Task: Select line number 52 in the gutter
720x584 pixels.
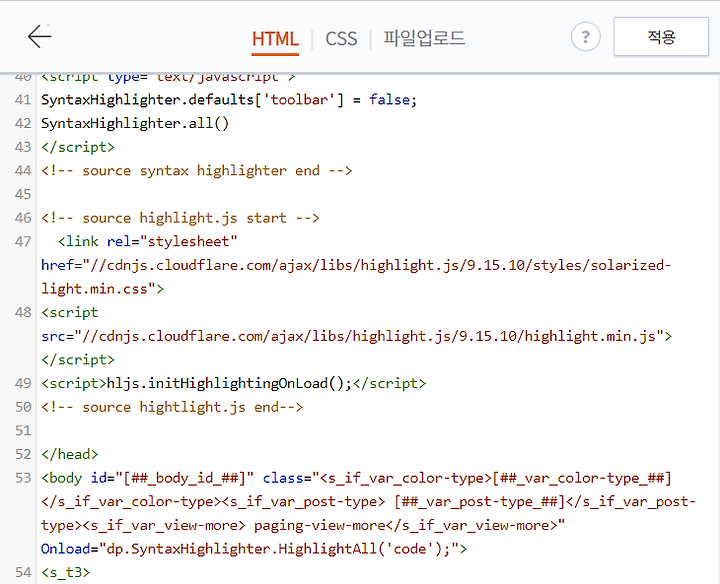Action: coord(23,454)
